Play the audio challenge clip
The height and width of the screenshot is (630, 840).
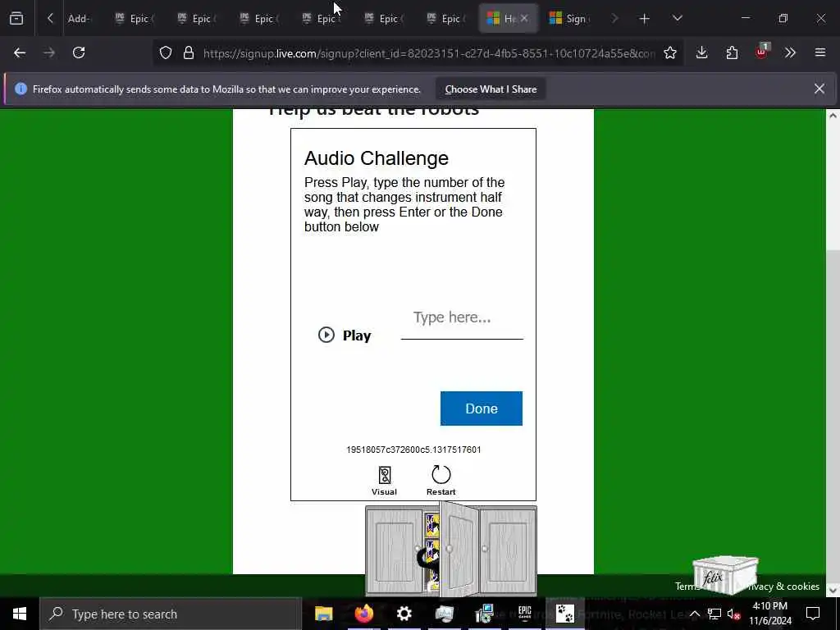click(x=345, y=336)
